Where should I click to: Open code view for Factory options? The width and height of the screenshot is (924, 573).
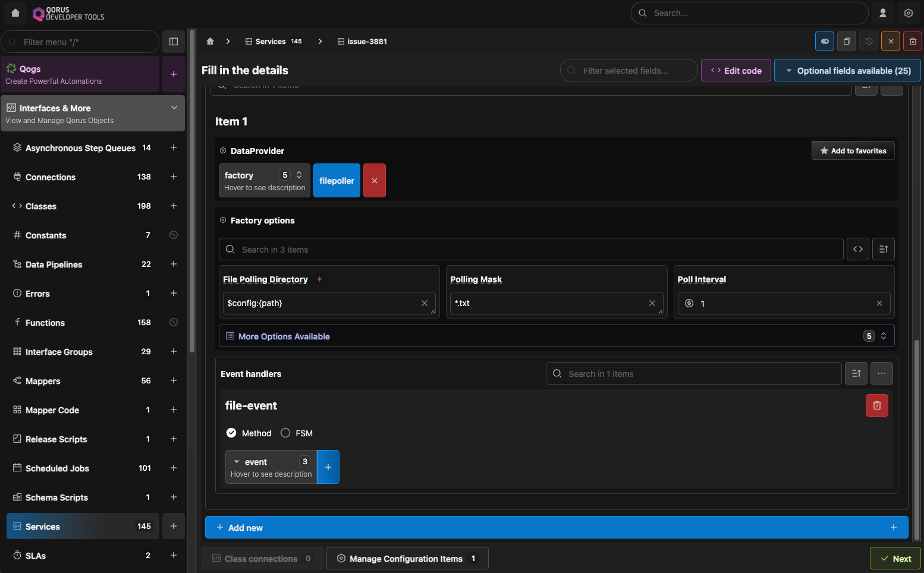coord(857,249)
